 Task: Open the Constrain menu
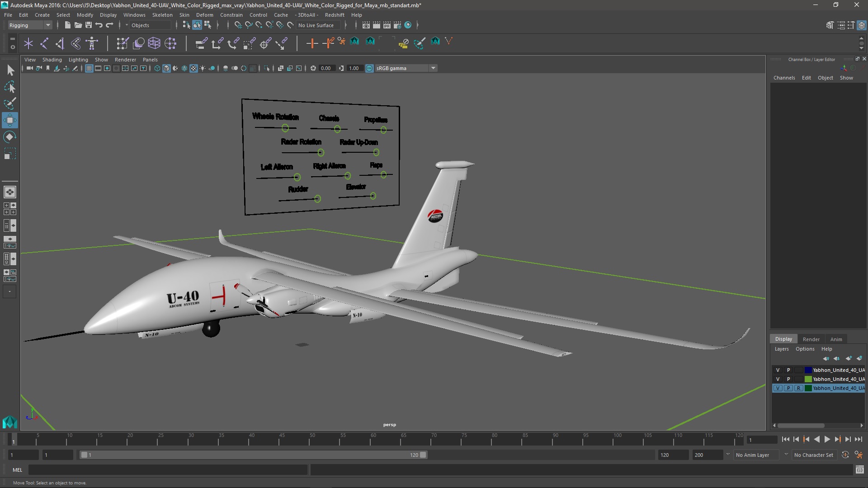click(231, 15)
